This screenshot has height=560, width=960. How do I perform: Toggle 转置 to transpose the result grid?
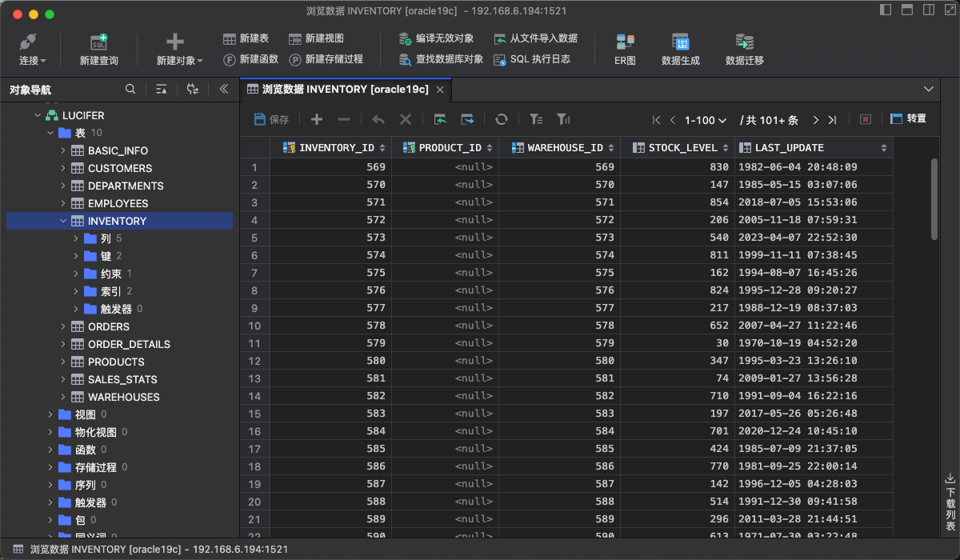click(912, 118)
